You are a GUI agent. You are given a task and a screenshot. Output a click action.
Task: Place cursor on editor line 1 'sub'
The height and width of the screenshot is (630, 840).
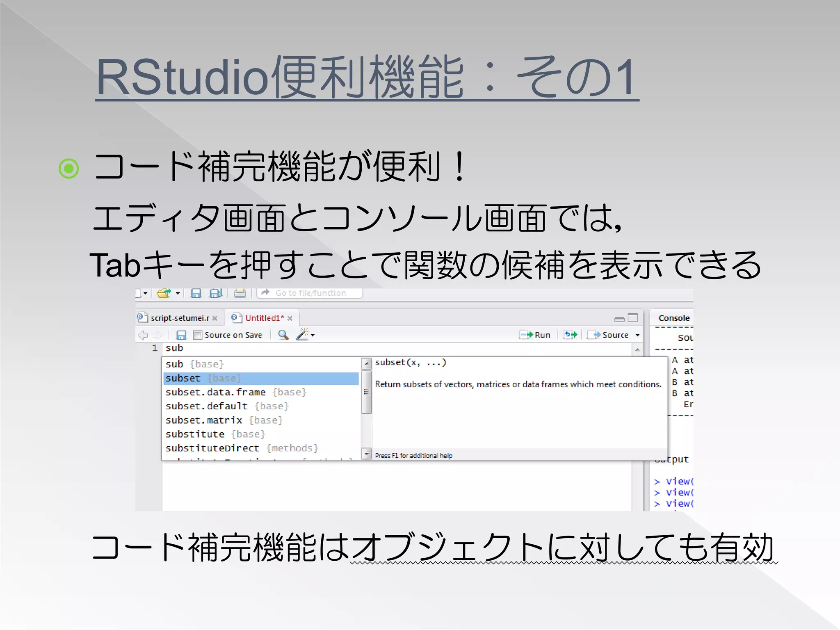(x=174, y=348)
